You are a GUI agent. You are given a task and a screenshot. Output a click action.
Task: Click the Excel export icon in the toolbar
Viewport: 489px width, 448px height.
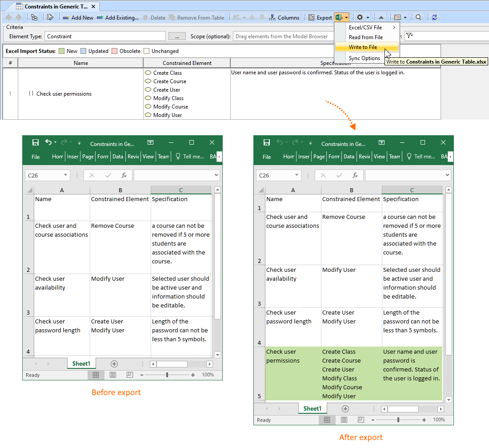pos(339,17)
